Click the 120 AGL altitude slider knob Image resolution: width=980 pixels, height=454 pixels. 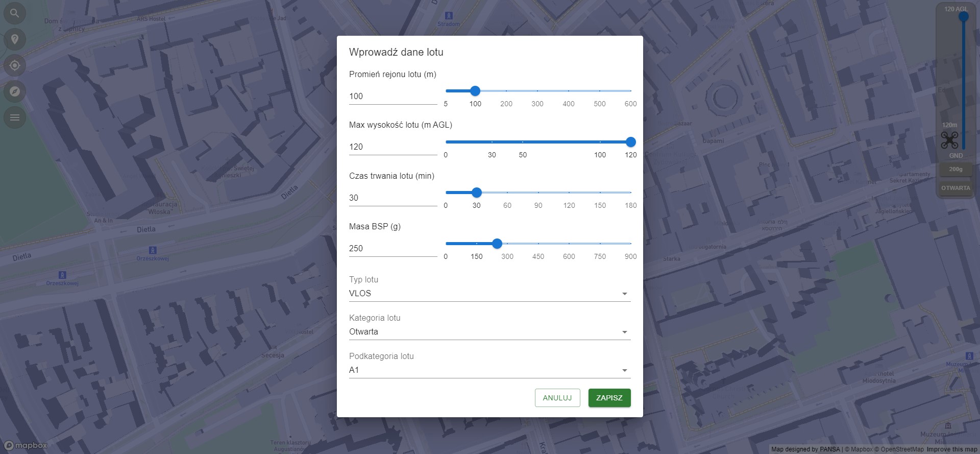964,16
